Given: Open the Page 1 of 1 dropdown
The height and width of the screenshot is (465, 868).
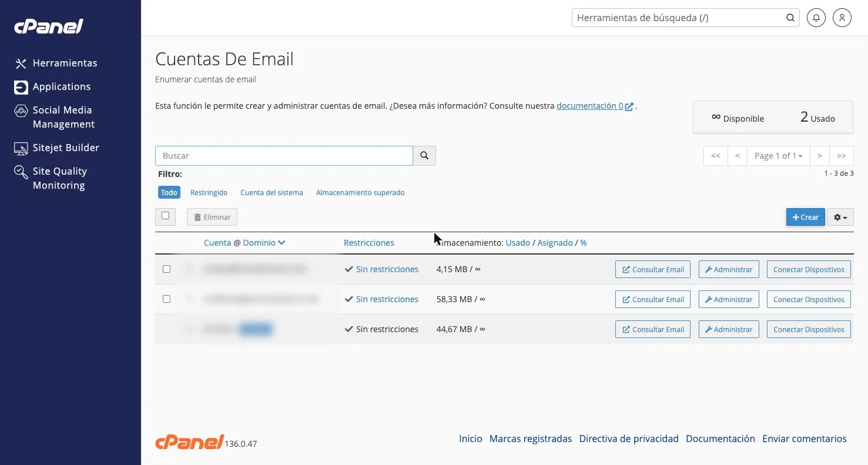Looking at the screenshot, I should click(778, 156).
